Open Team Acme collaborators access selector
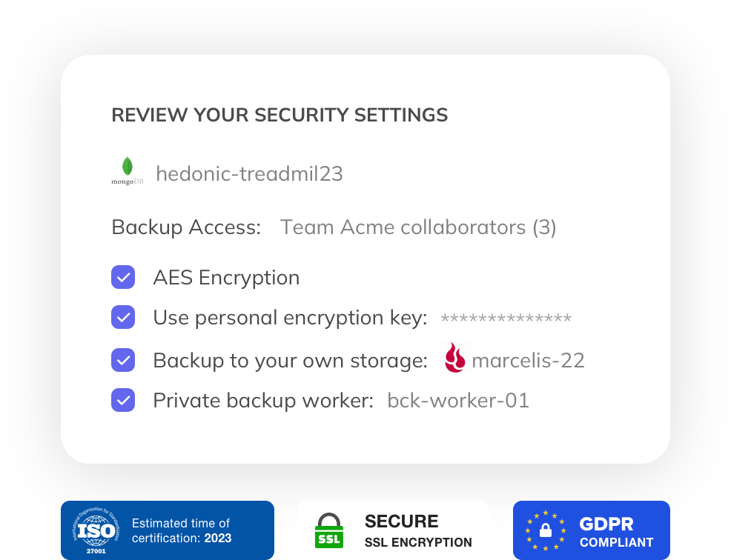Screen dimensions: 731x560 pyautogui.click(x=418, y=227)
